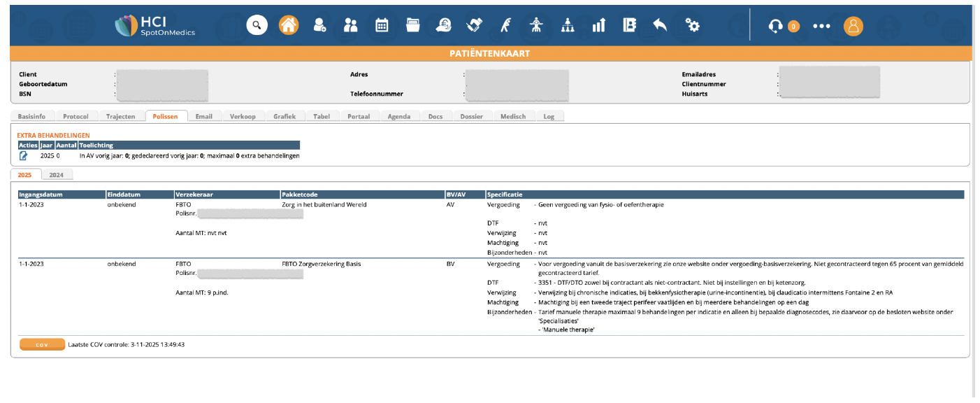Expand the three-dots more menu
The width and height of the screenshot is (980, 403).
tap(821, 26)
